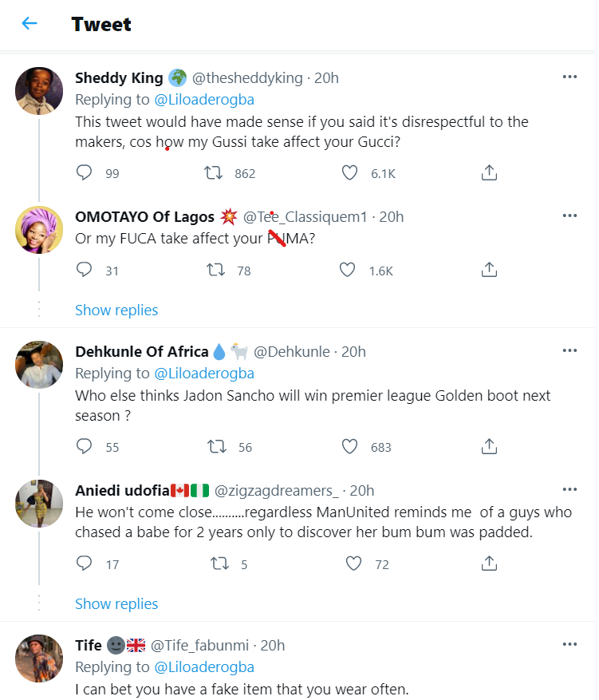599x700 pixels.
Task: Retweet Sheddy King's Gucci tweet
Action: click(x=214, y=173)
